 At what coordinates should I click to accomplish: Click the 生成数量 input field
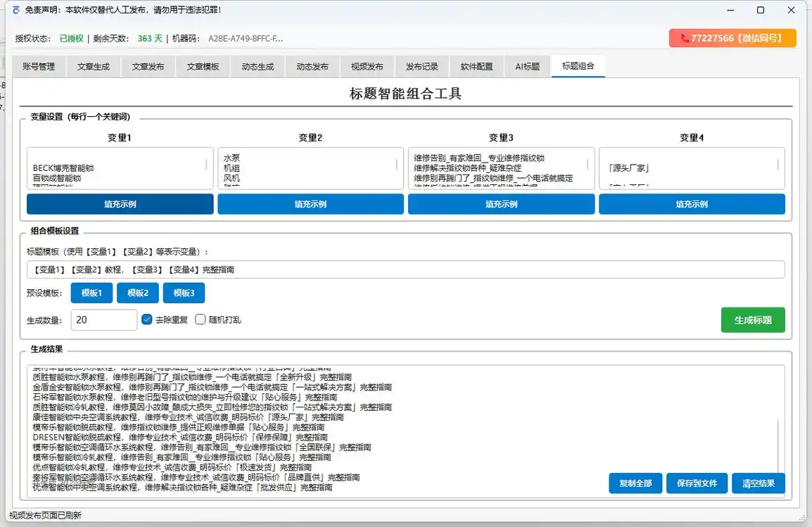coord(103,319)
